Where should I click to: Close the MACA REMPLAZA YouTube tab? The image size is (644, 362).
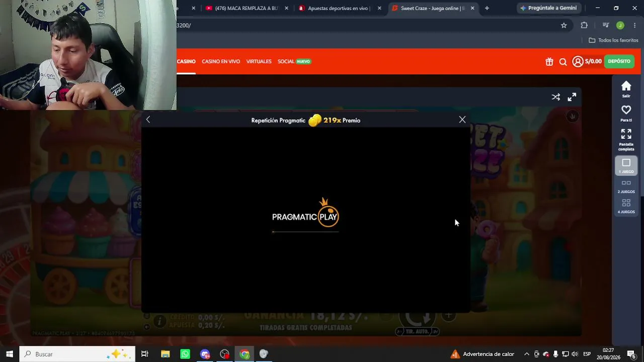click(x=287, y=8)
